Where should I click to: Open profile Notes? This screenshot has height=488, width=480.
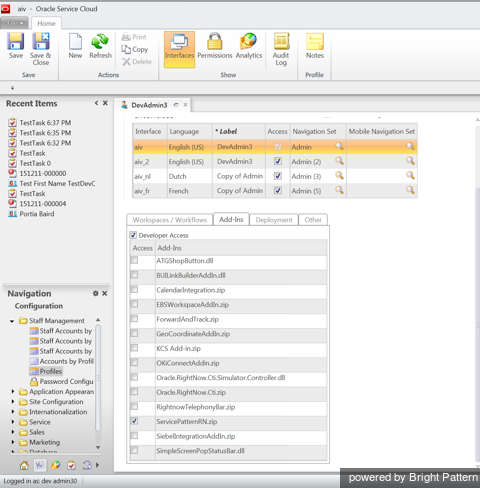point(315,46)
